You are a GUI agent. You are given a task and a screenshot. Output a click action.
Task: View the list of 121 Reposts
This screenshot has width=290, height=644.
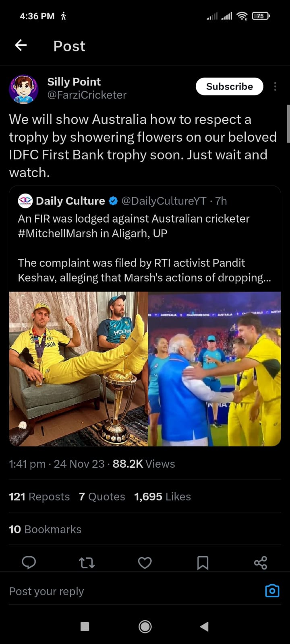click(39, 496)
